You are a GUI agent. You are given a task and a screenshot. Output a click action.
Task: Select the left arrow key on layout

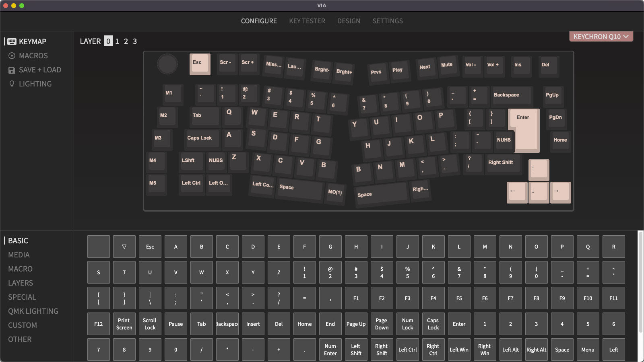(x=517, y=192)
